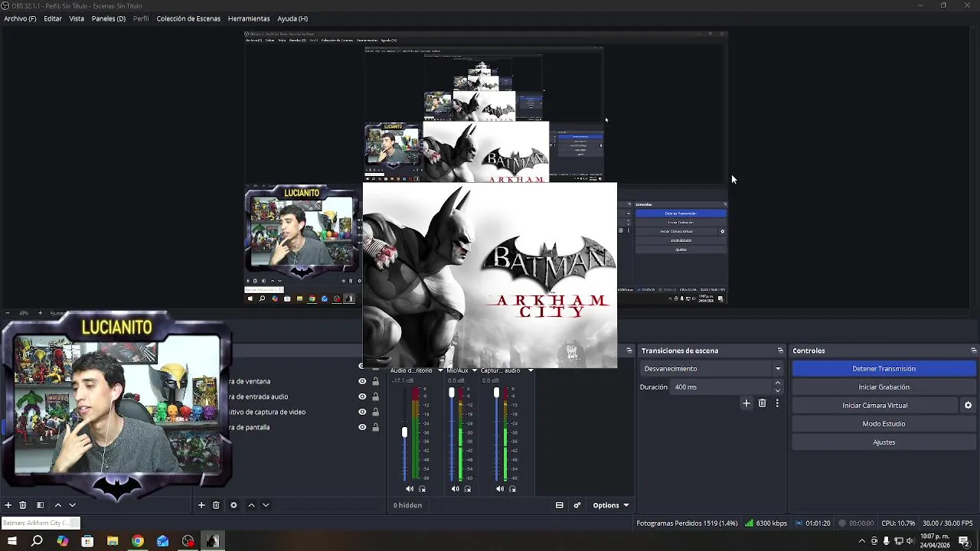Open the Editar menu
The height and width of the screenshot is (551, 980).
click(53, 18)
